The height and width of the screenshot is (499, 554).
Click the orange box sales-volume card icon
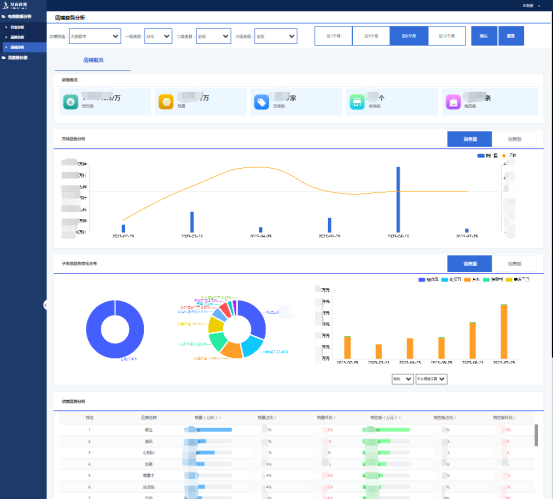pos(166,102)
